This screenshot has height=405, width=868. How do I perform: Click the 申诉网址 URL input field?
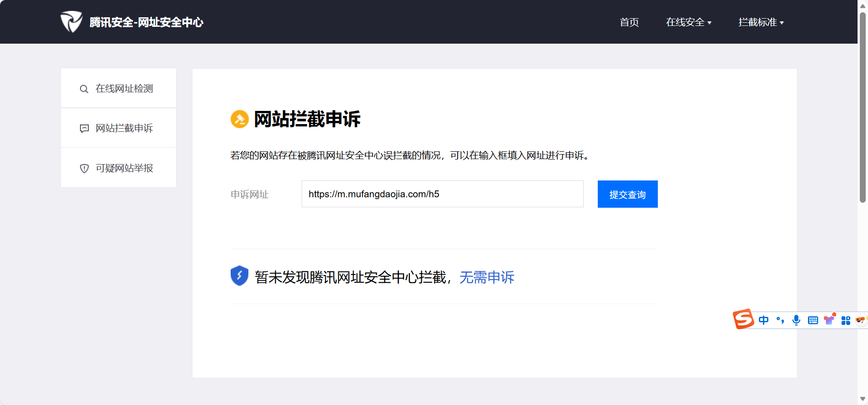pos(442,194)
